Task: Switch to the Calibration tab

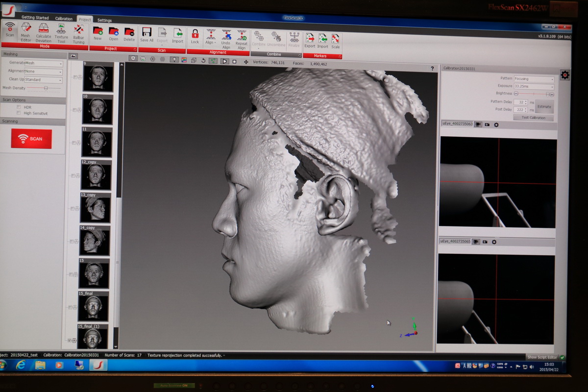Action: [x=64, y=19]
